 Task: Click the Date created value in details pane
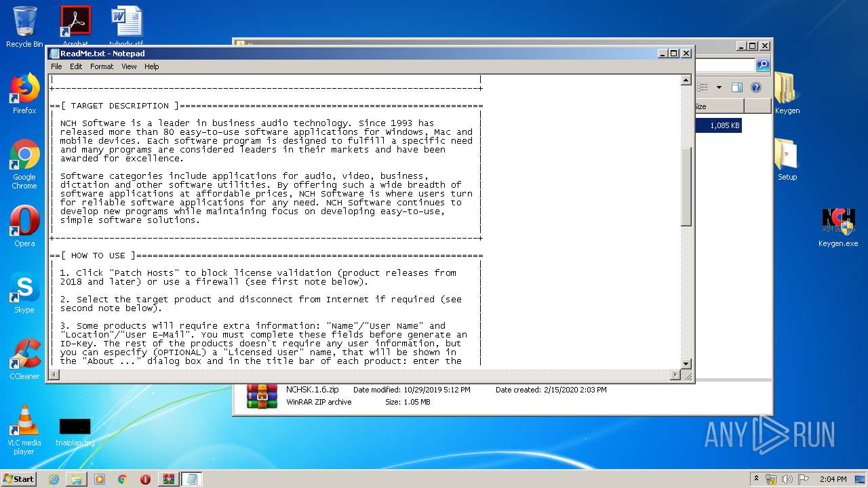coord(575,390)
